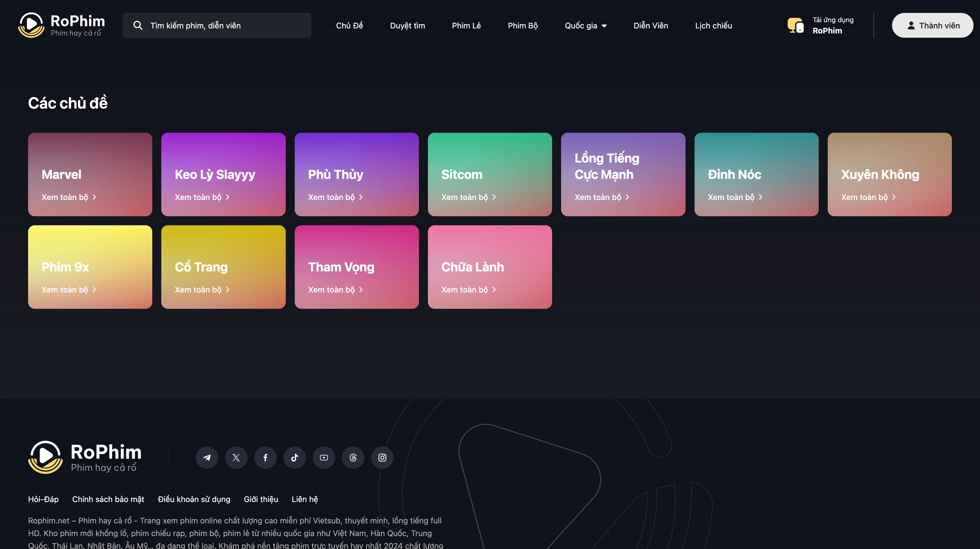Click the search magnifier icon
Screen dimensions: 980x549
coord(138,26)
